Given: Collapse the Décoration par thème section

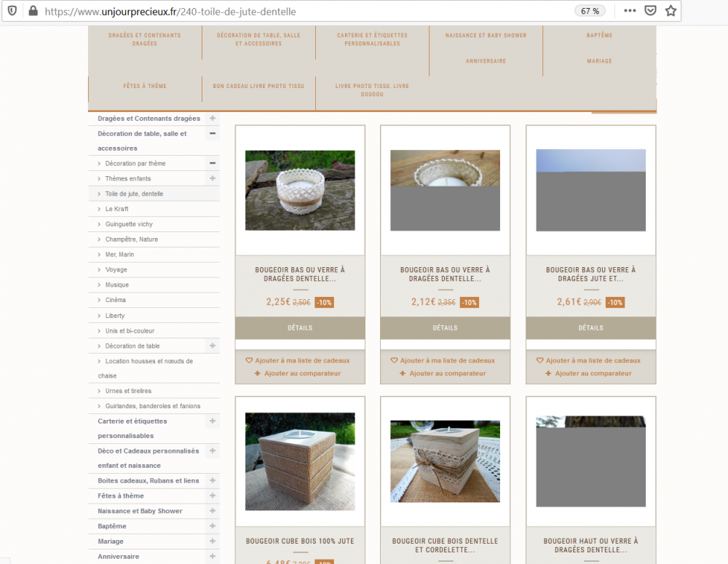Looking at the screenshot, I should click(x=212, y=163).
